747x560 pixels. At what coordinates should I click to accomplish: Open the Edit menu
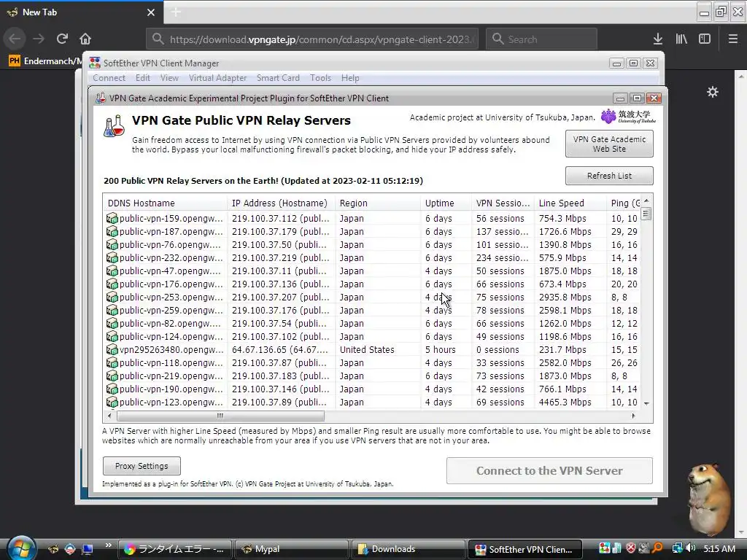(x=143, y=78)
